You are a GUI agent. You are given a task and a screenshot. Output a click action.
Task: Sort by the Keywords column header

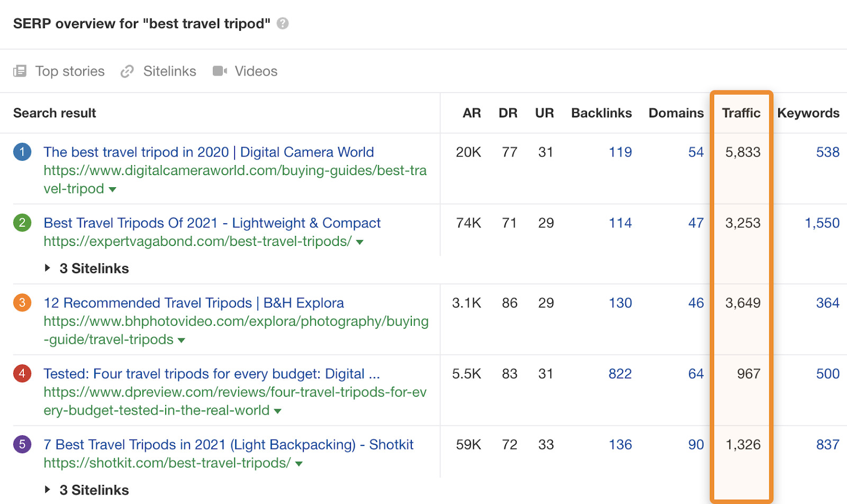(x=808, y=113)
